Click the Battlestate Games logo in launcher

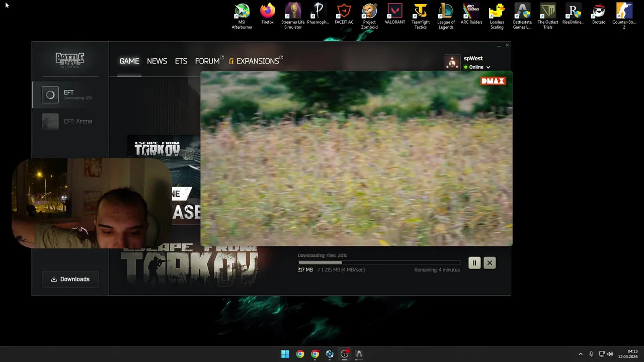pos(70,60)
